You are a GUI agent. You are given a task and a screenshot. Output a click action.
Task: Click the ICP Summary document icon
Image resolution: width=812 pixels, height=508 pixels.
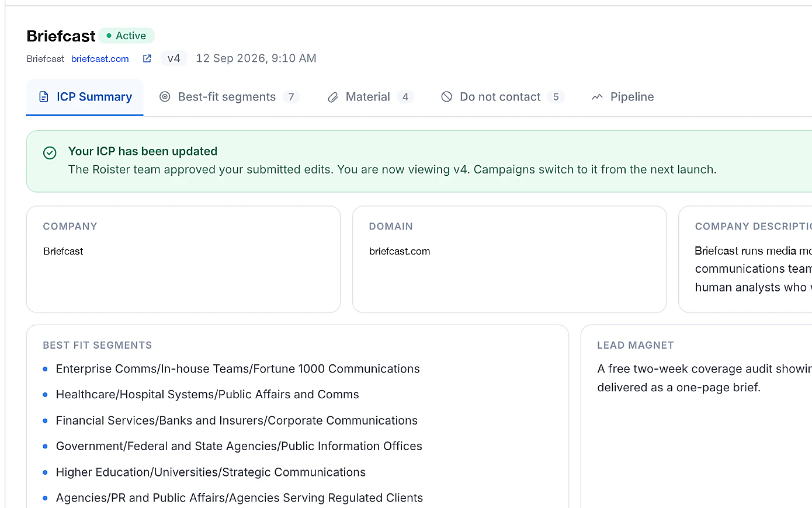44,97
